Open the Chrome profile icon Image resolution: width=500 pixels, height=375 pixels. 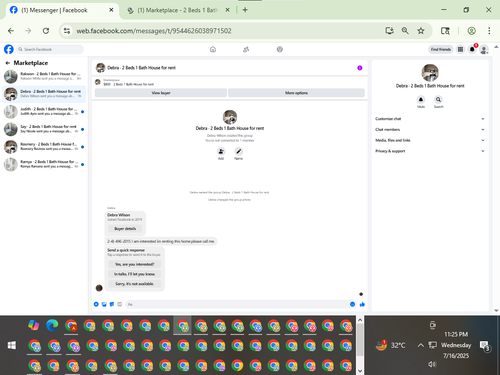point(471,31)
